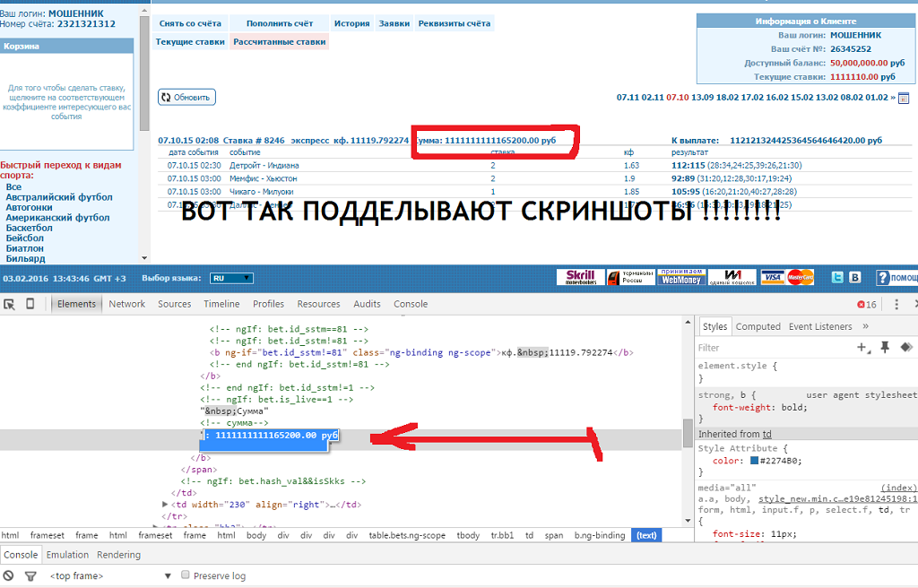This screenshot has height=588, width=918.
Task: Click the Styles Filter input field
Action: point(773,347)
